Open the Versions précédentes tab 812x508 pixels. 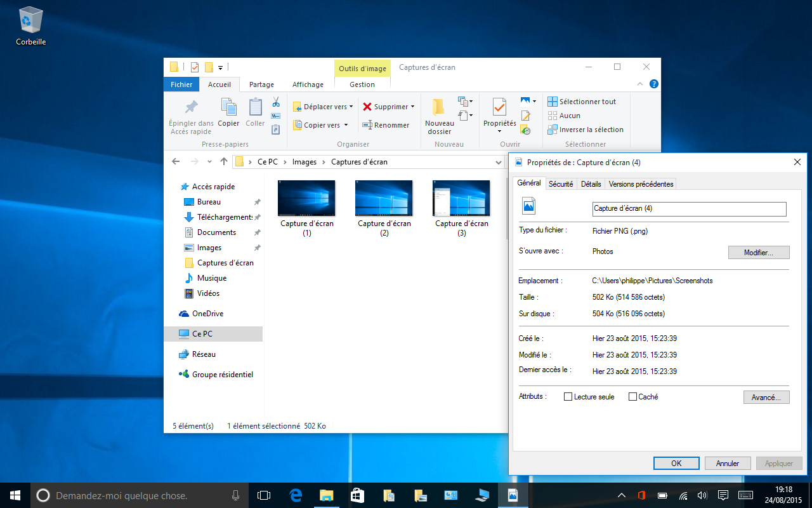pyautogui.click(x=641, y=184)
